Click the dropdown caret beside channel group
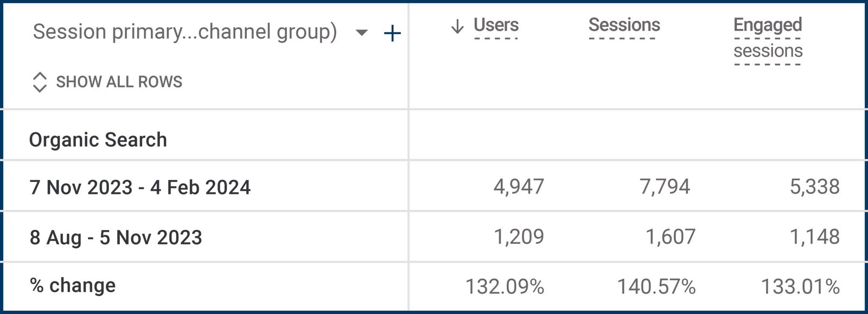 click(360, 34)
